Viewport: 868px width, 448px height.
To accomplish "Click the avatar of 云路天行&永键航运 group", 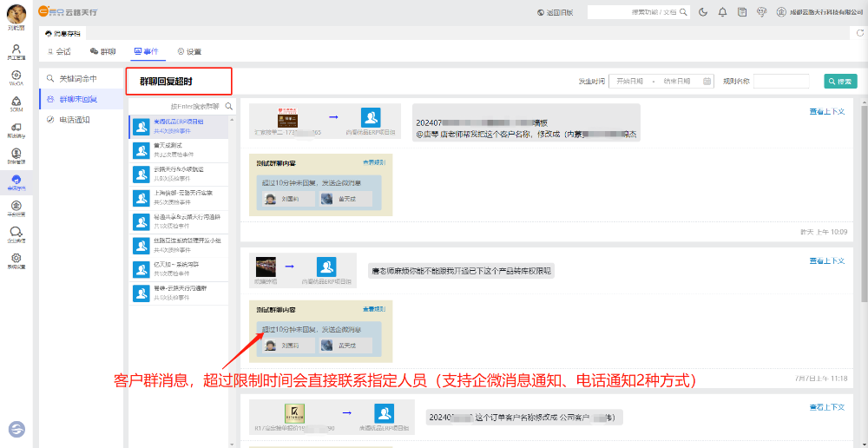I will (x=140, y=174).
